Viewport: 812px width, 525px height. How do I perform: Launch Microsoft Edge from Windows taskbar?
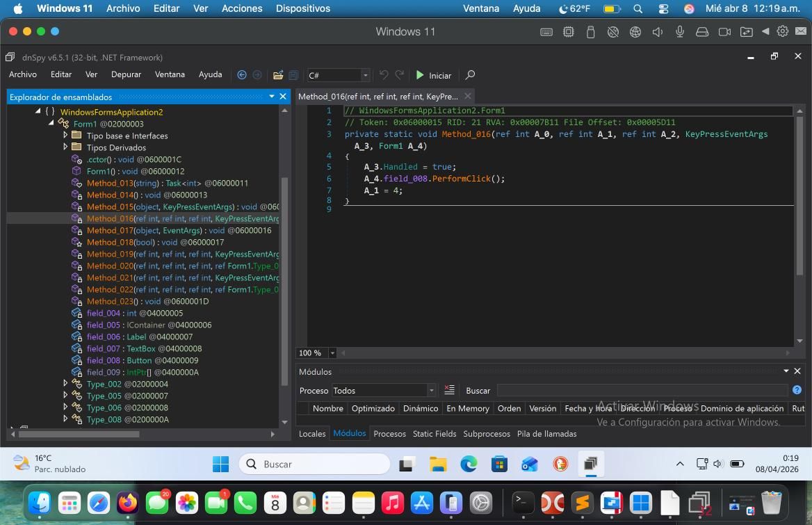(x=469, y=464)
